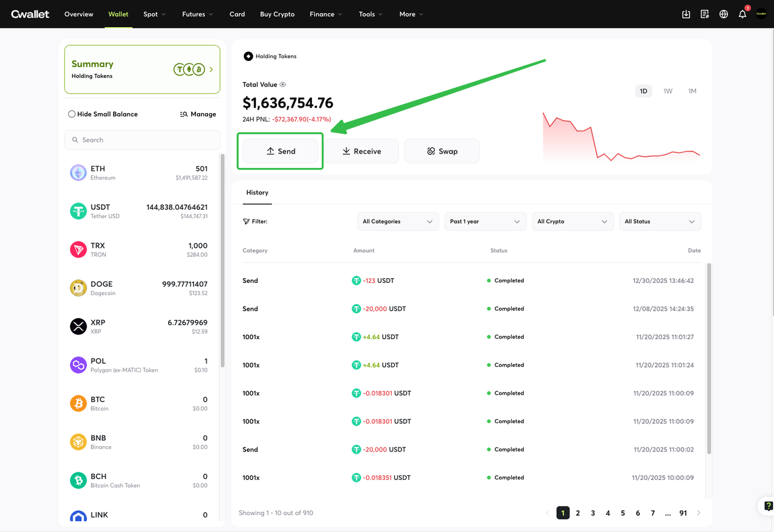Click the Ethereum ETH token icon
Image resolution: width=774 pixels, height=532 pixels.
(78, 173)
